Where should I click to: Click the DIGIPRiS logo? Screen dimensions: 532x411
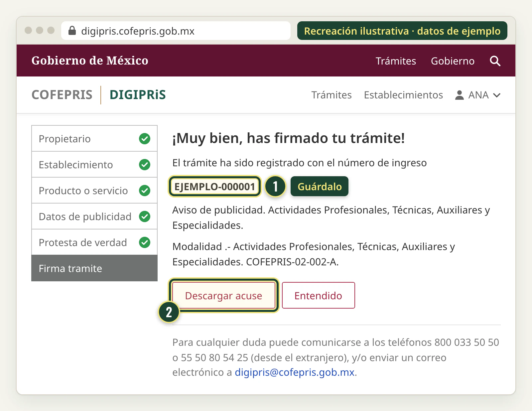coord(138,95)
